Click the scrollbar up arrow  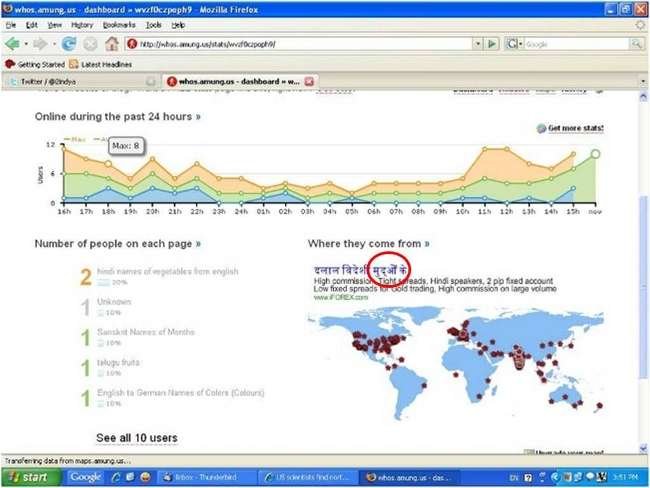[643, 97]
